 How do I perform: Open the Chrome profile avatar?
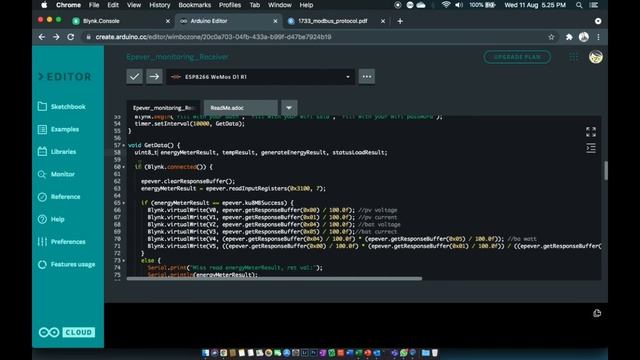(x=584, y=37)
